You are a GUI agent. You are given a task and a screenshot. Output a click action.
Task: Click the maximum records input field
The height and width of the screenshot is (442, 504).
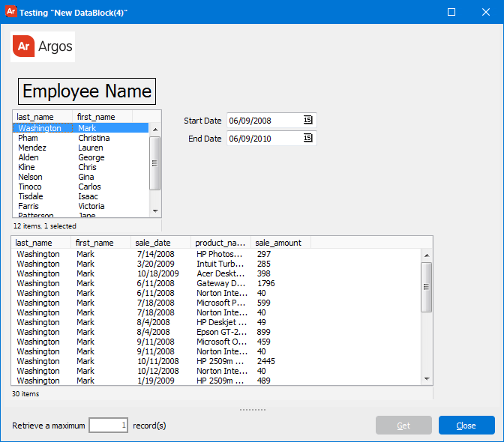108,426
